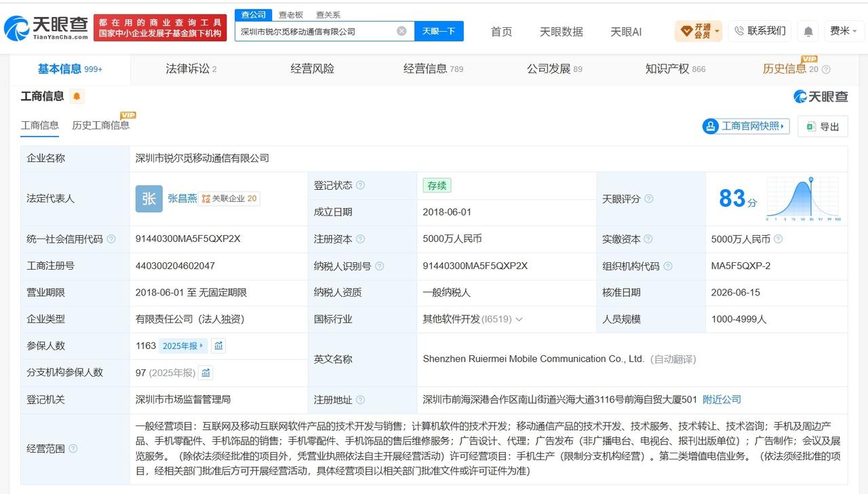The width and height of the screenshot is (868, 494).
Task: Click the credit code 91440300MA5F5QXP2X under 统一社会信用代码
Action: tap(188, 239)
